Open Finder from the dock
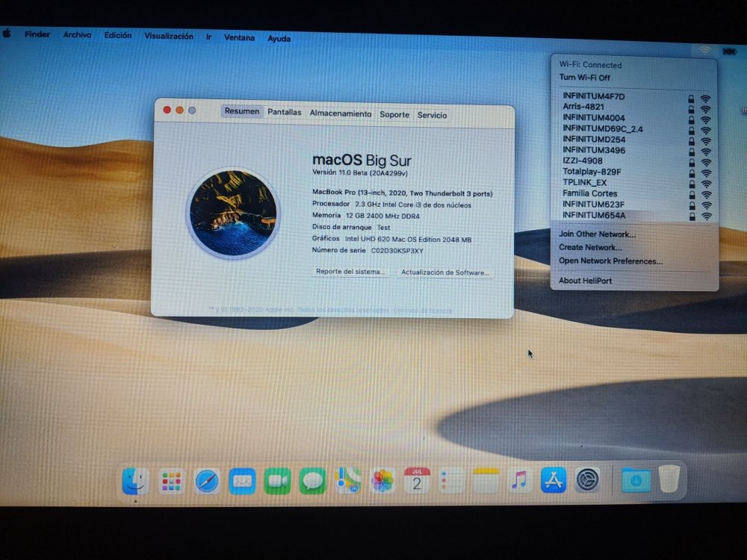This screenshot has height=560, width=747. (x=136, y=481)
